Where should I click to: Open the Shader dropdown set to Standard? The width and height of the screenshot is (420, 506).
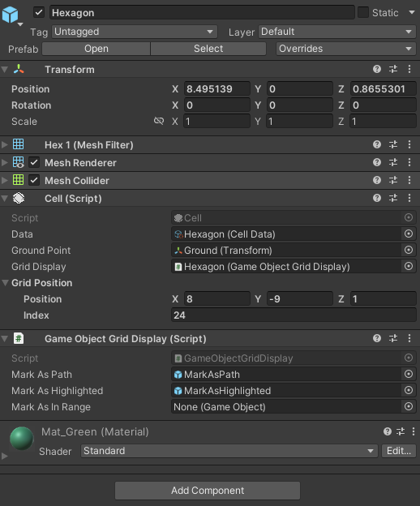(x=229, y=451)
